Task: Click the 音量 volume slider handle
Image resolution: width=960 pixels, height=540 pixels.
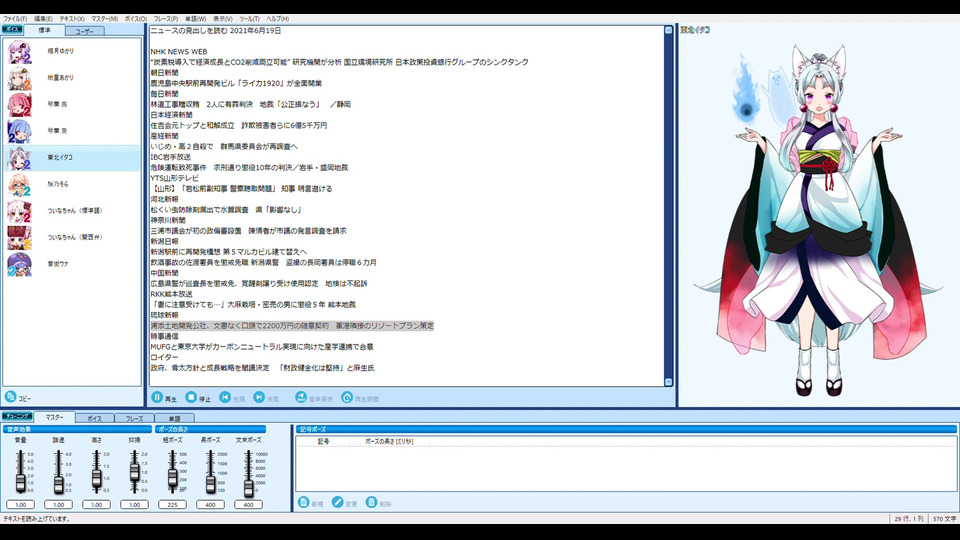Action: (x=20, y=483)
